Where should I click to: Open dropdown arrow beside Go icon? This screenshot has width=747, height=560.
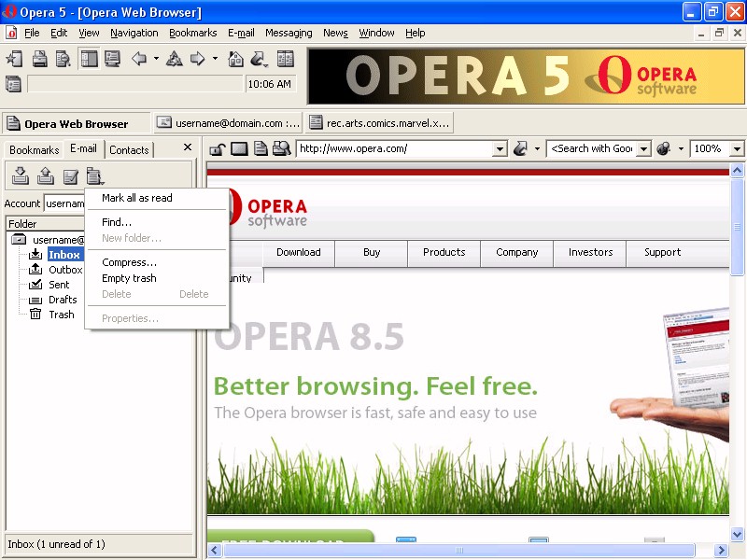[538, 149]
